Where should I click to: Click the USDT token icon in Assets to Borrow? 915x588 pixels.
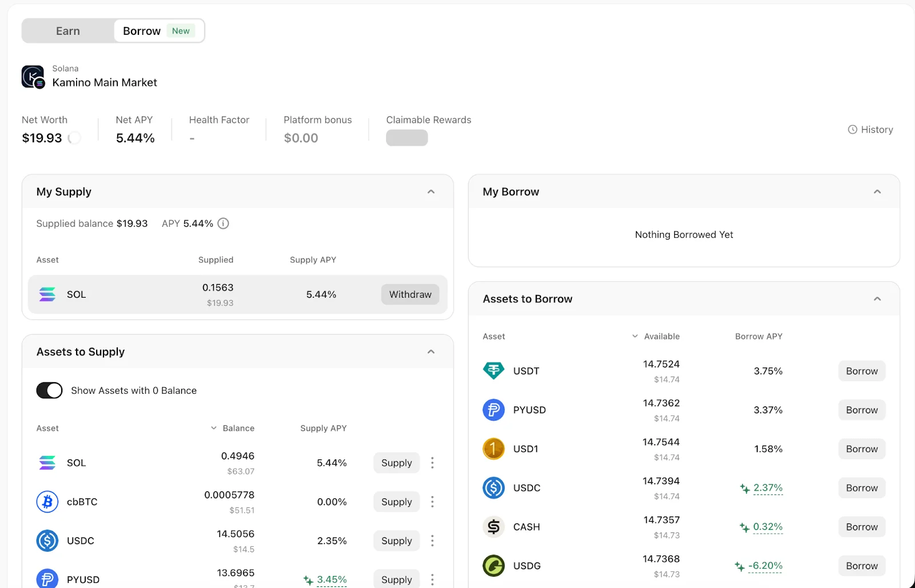click(494, 371)
